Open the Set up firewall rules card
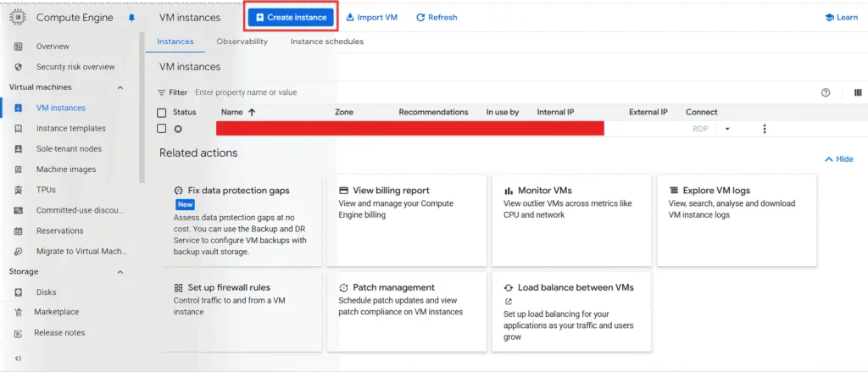Viewport: 868px width, 372px height. point(242,311)
